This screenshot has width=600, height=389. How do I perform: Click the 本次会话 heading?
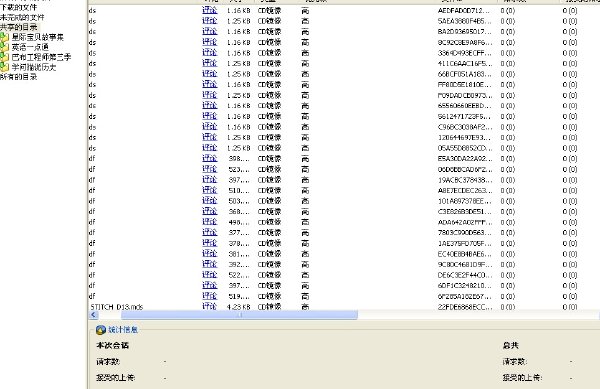[112, 345]
